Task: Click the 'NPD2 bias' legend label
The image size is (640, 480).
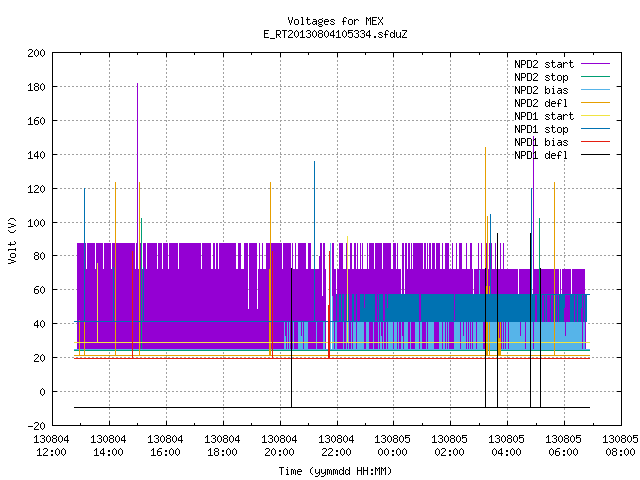Action: (541, 90)
